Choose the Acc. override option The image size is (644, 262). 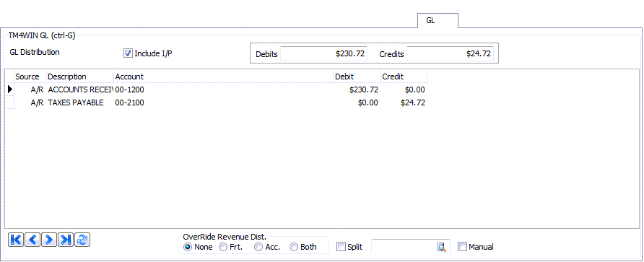(258, 247)
